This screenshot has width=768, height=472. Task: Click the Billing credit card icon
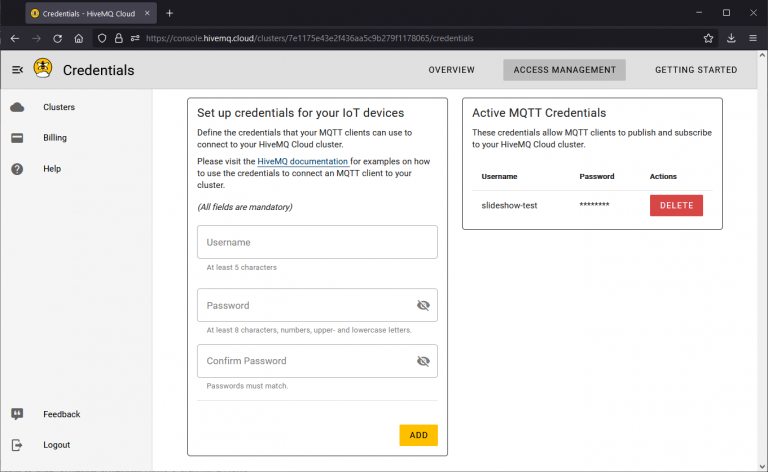tap(17, 138)
